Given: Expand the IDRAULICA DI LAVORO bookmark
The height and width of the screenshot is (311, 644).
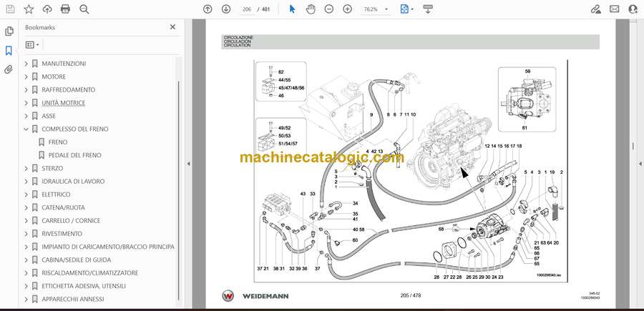Looking at the screenshot, I should [26, 182].
